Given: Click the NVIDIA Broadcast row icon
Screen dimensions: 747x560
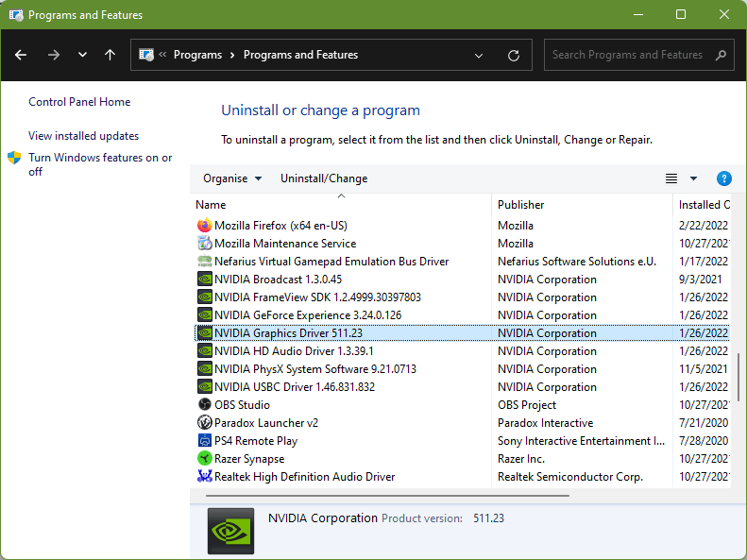Looking at the screenshot, I should point(204,279).
